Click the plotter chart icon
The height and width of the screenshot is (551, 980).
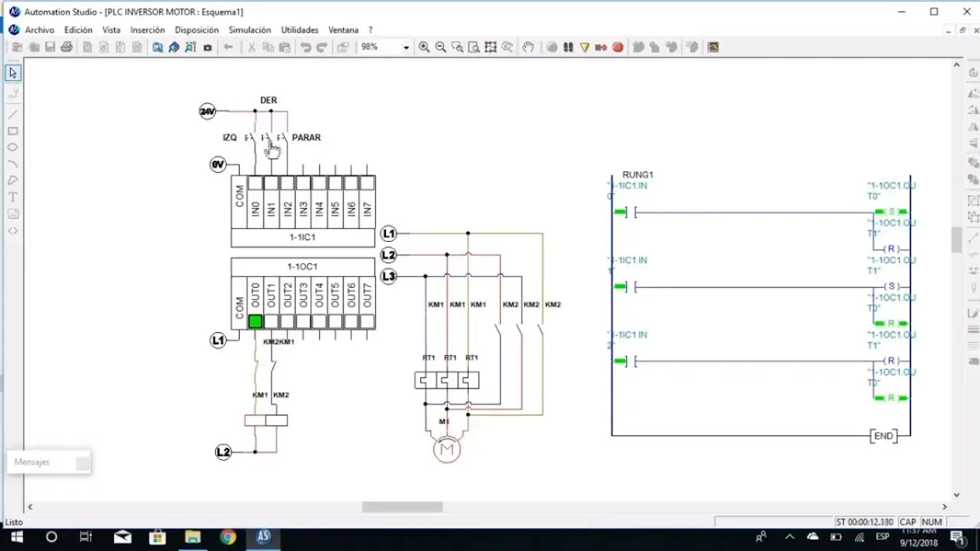click(x=714, y=47)
